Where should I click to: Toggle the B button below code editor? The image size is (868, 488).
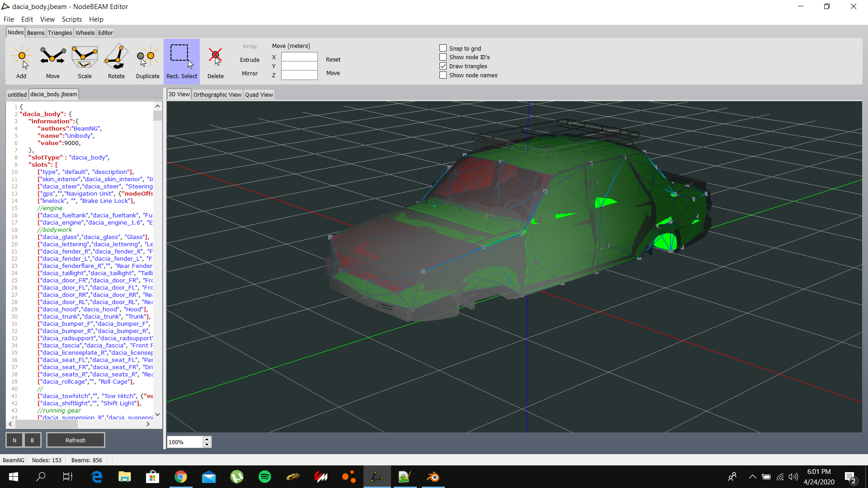[32, 440]
